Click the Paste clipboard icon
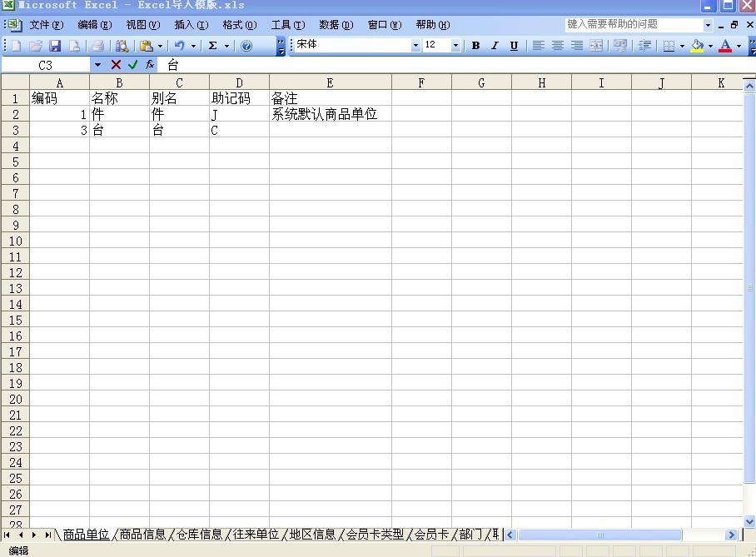This screenshot has width=756, height=557. pos(147,46)
